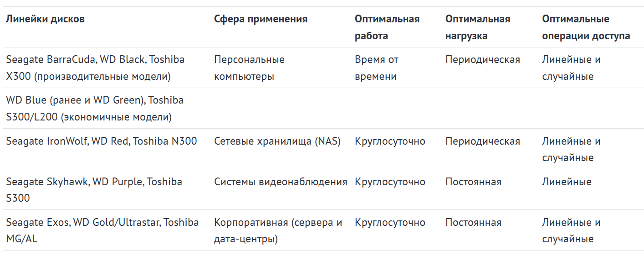
Task: Click the "Корпоративная (сервера и дата-центры)" cell
Action: (278, 230)
